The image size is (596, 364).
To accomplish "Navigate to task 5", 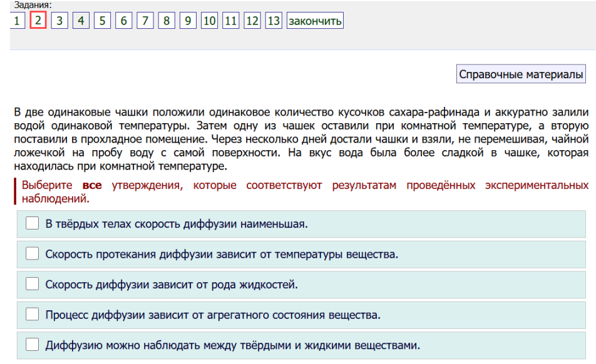I will [x=102, y=21].
